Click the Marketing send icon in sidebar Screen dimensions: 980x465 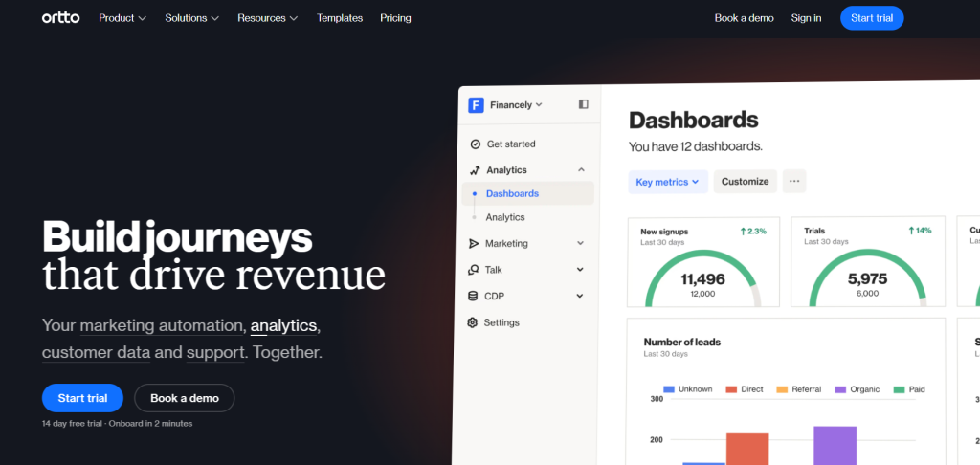[474, 244]
